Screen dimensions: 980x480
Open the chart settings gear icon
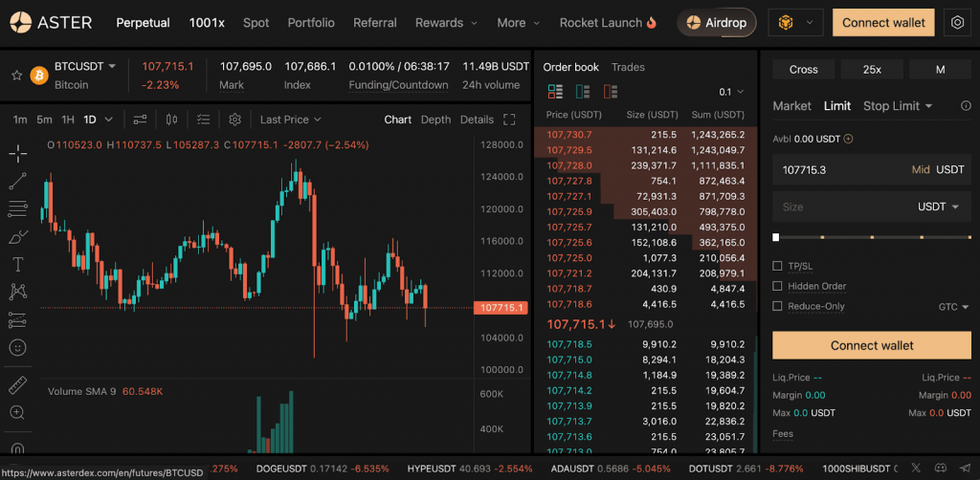click(234, 120)
